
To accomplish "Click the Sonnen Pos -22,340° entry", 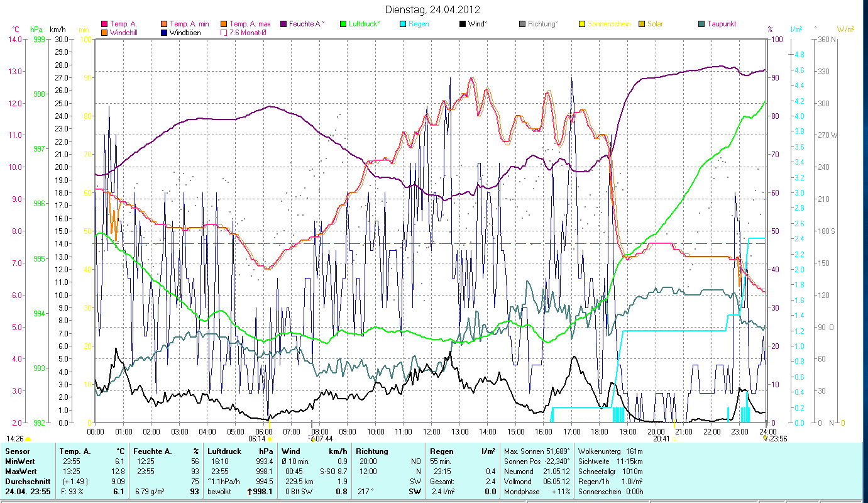I will click(x=537, y=462).
